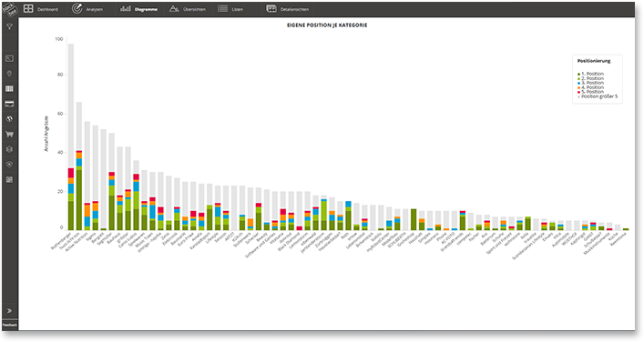Image resolution: width=644 pixels, height=342 pixels.
Task: Switch to the Übersichten tab
Action: click(188, 9)
